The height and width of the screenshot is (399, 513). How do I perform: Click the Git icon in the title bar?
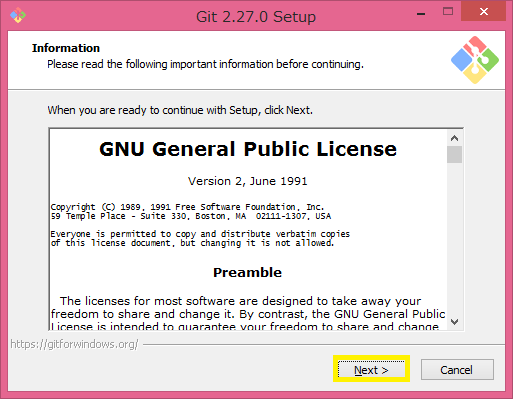point(18,15)
